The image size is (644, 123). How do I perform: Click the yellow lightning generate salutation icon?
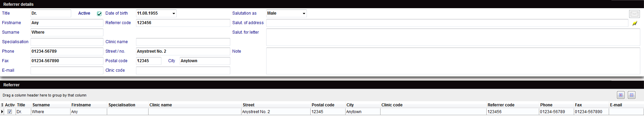pyautogui.click(x=635, y=23)
